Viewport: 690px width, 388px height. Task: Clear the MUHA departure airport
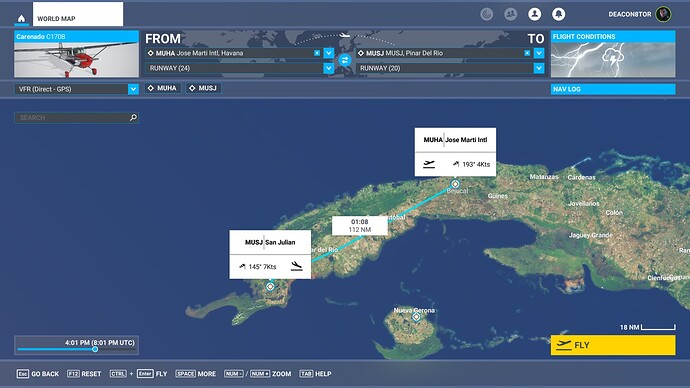(x=317, y=53)
